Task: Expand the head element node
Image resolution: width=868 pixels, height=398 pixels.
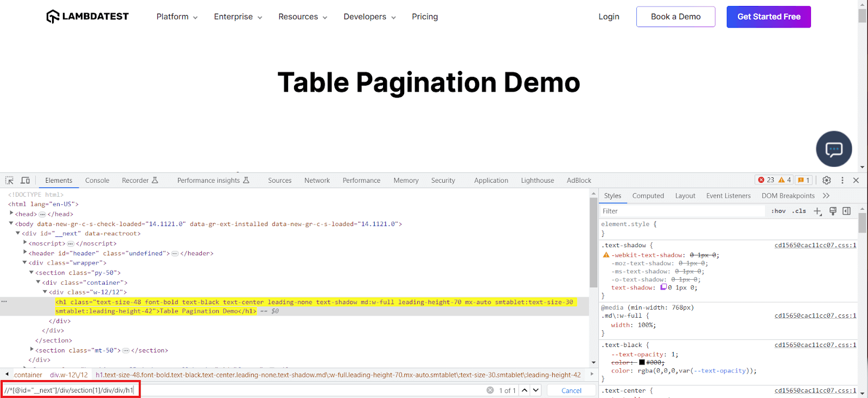Action: (x=11, y=214)
